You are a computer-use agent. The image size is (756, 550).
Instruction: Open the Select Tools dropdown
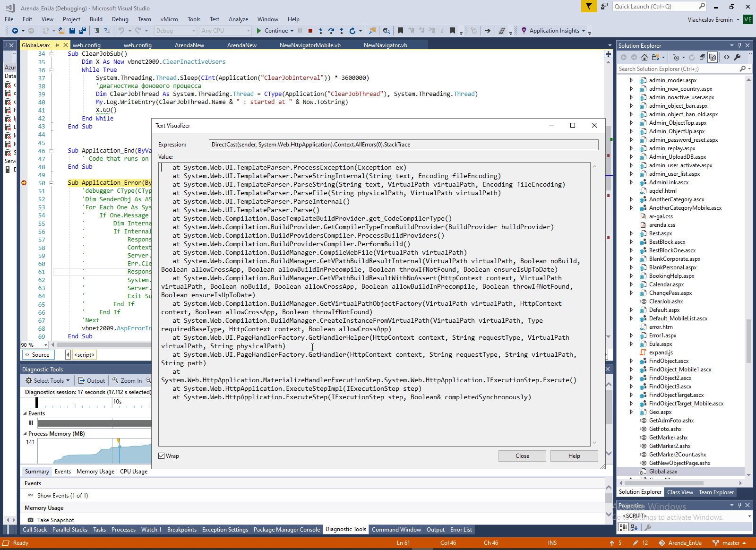(x=48, y=380)
